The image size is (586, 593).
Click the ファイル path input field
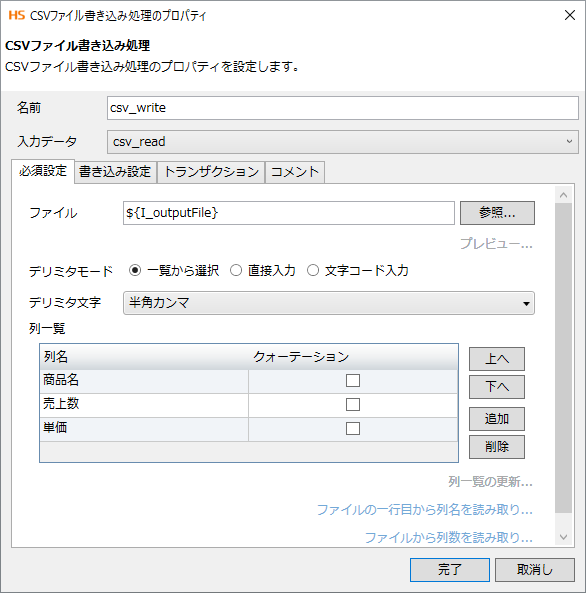tap(289, 213)
